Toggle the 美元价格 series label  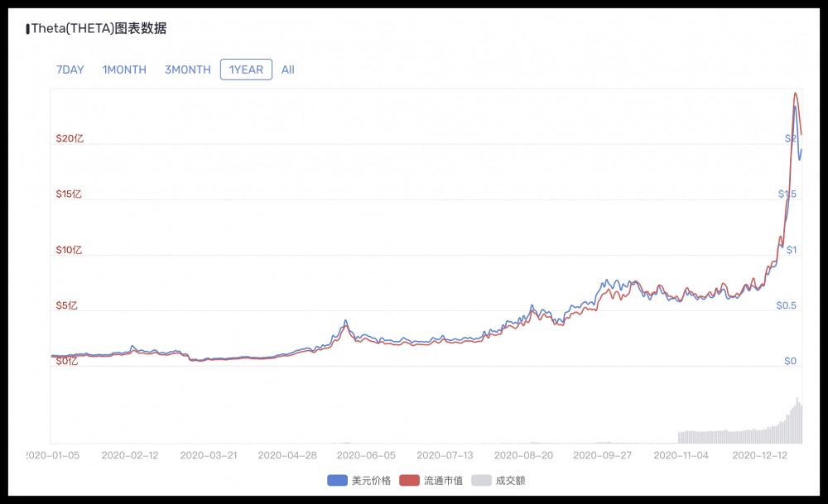[x=371, y=480]
